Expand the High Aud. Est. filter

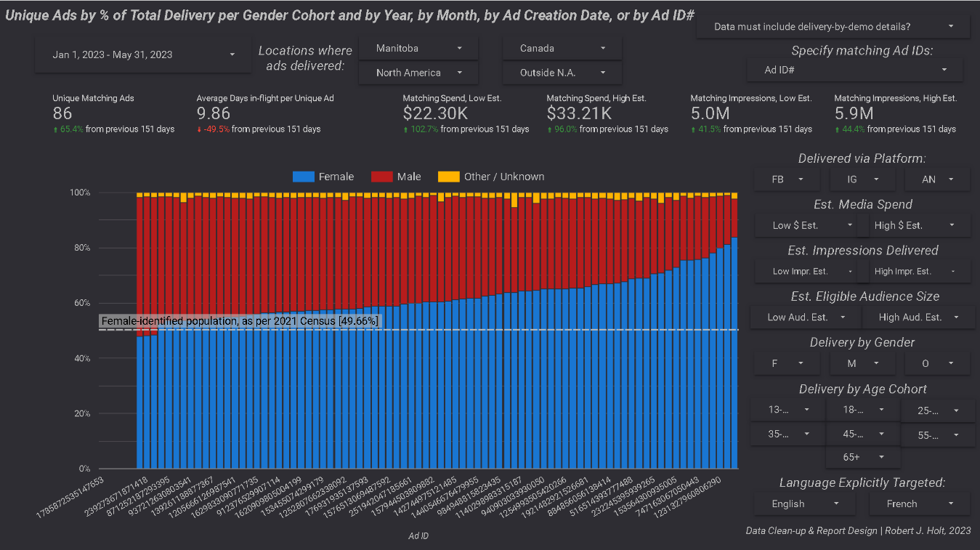(916, 317)
